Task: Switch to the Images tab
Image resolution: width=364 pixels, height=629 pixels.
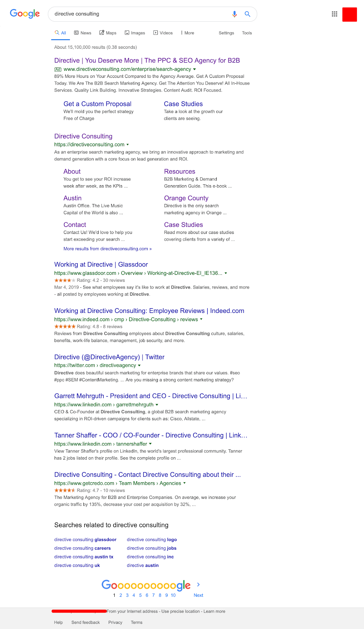Action: [x=135, y=33]
